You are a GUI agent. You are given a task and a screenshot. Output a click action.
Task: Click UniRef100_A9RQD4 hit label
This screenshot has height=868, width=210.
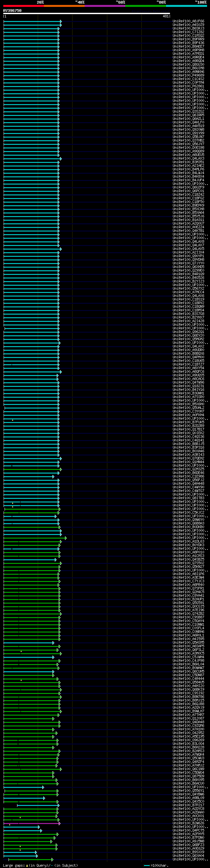tap(188, 61)
